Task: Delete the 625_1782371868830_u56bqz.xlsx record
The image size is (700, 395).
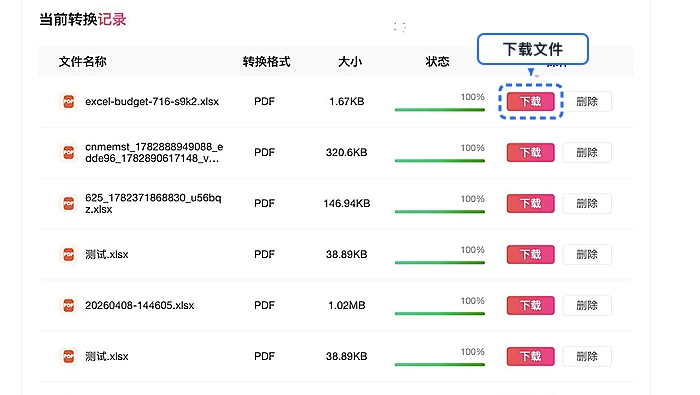Action: pos(587,203)
